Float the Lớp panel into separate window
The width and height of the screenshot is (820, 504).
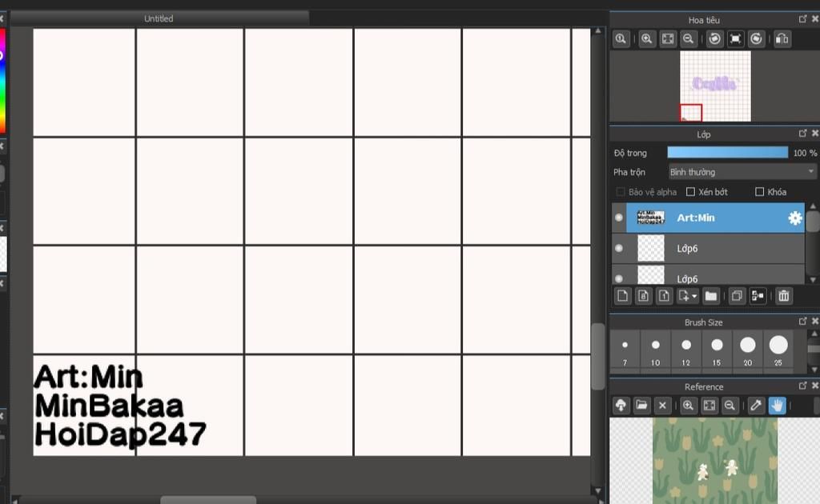click(x=802, y=133)
